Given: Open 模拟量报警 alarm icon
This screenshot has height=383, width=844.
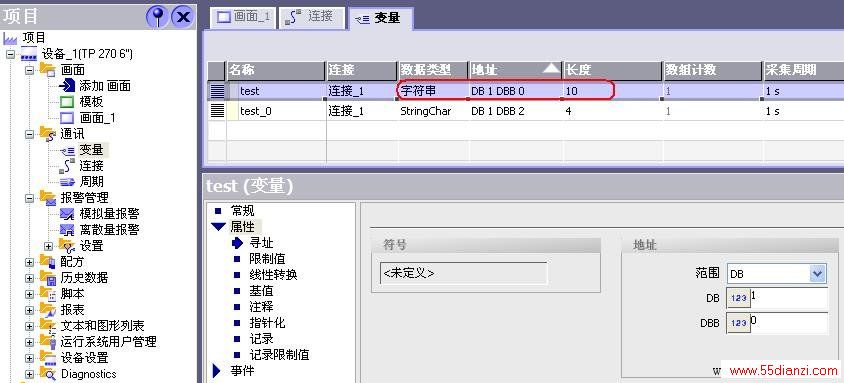Looking at the screenshot, I should coord(67,214).
